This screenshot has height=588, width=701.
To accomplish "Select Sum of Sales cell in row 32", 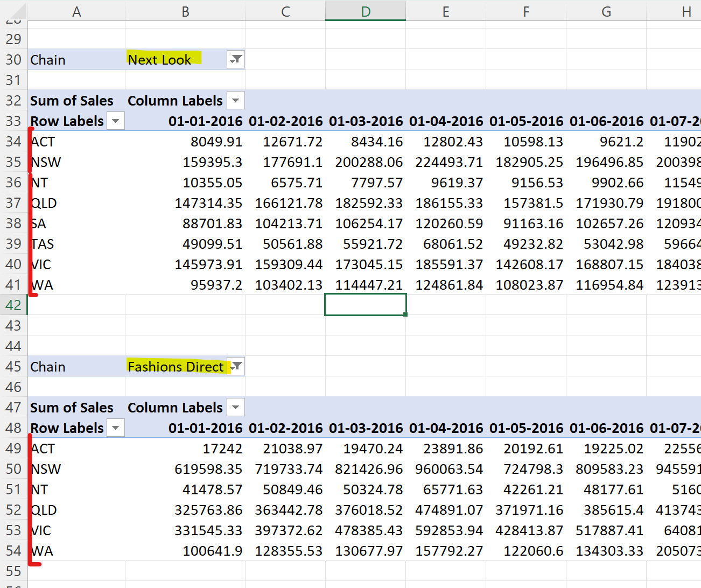I will 76,100.
